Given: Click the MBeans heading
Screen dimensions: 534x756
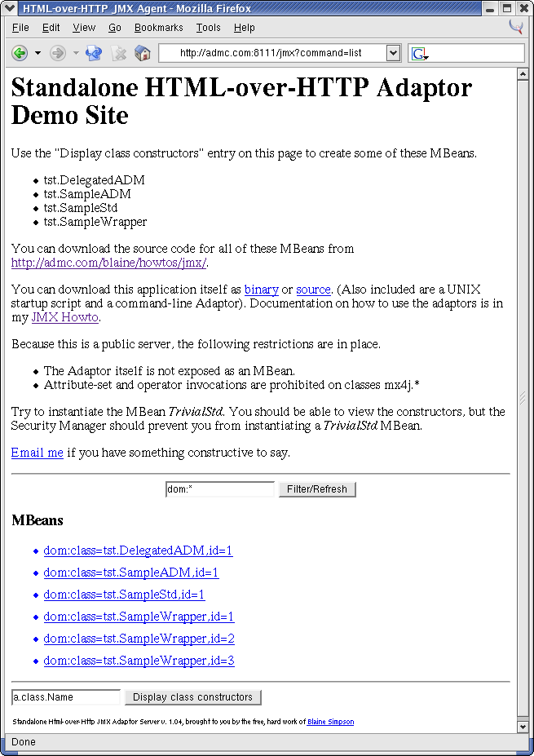Looking at the screenshot, I should (38, 520).
